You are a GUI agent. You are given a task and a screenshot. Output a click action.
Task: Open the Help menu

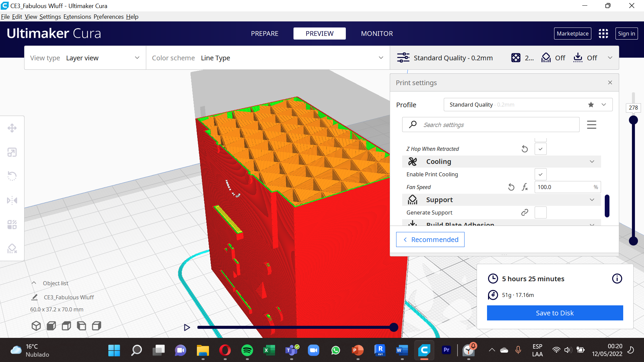pos(132,17)
